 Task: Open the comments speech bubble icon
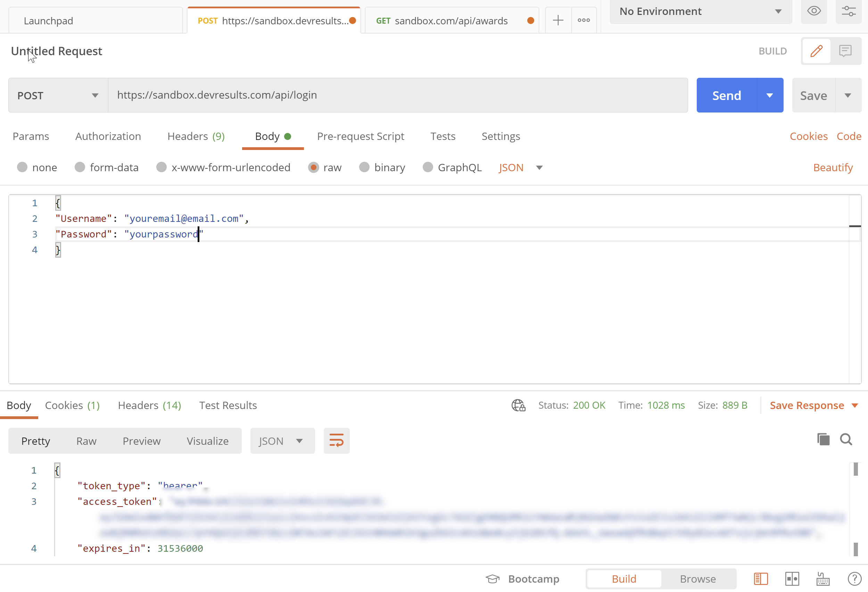coord(845,51)
